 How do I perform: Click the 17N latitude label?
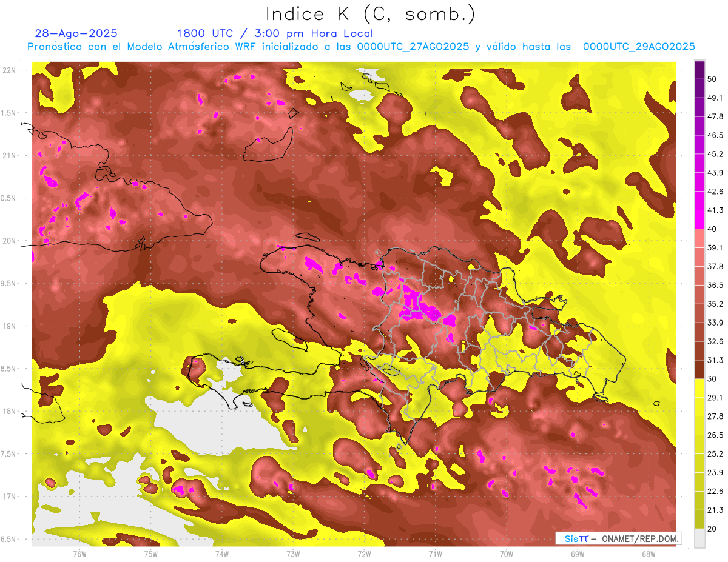click(9, 497)
